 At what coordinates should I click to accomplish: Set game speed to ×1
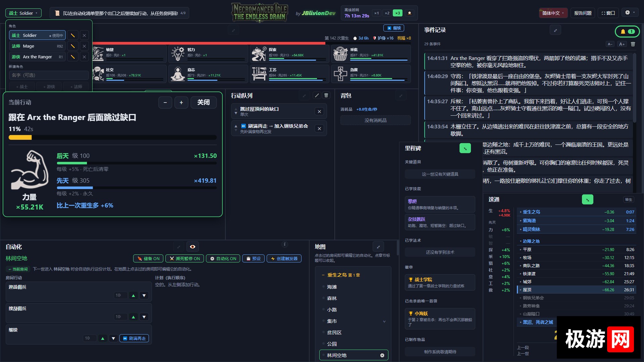click(377, 13)
